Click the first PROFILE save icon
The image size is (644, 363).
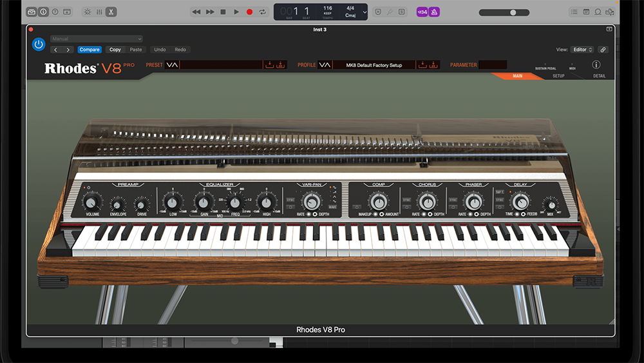pos(422,65)
